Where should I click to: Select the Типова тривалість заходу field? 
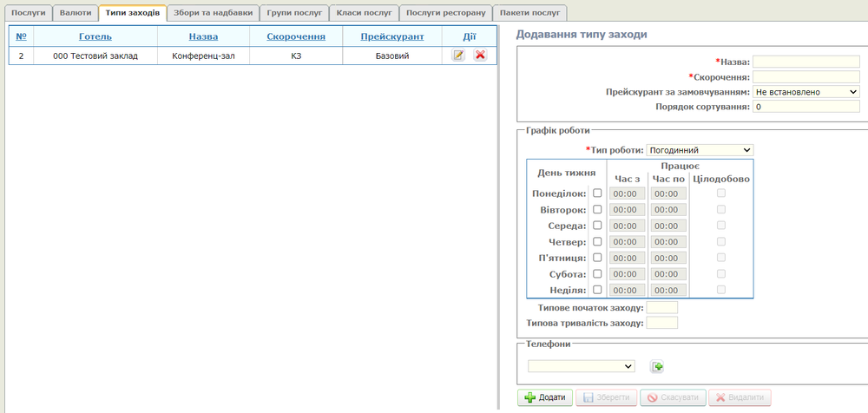(662, 323)
